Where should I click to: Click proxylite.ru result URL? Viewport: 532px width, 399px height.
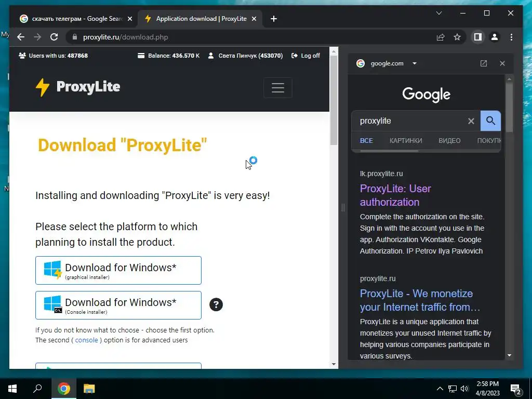pyautogui.click(x=378, y=278)
